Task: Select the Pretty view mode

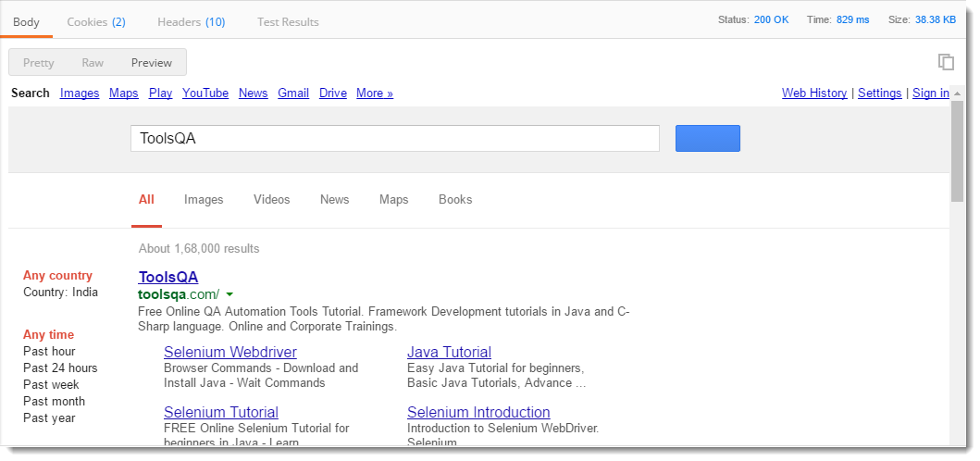Action: tap(39, 63)
